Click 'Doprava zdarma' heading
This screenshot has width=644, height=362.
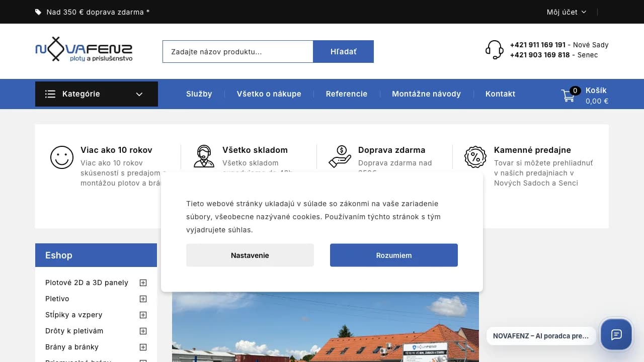coord(392,150)
